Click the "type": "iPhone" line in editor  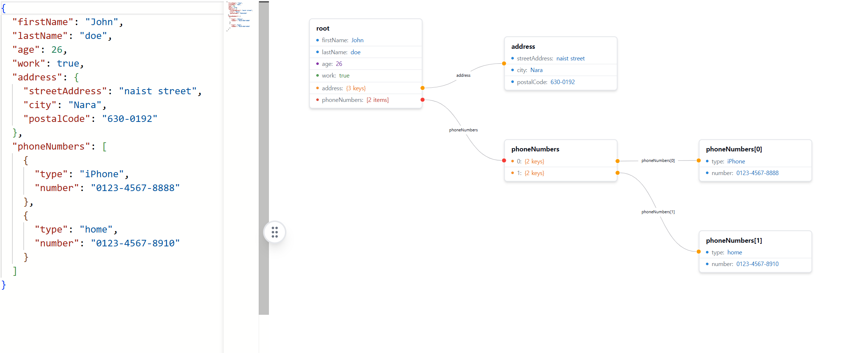coord(82,174)
